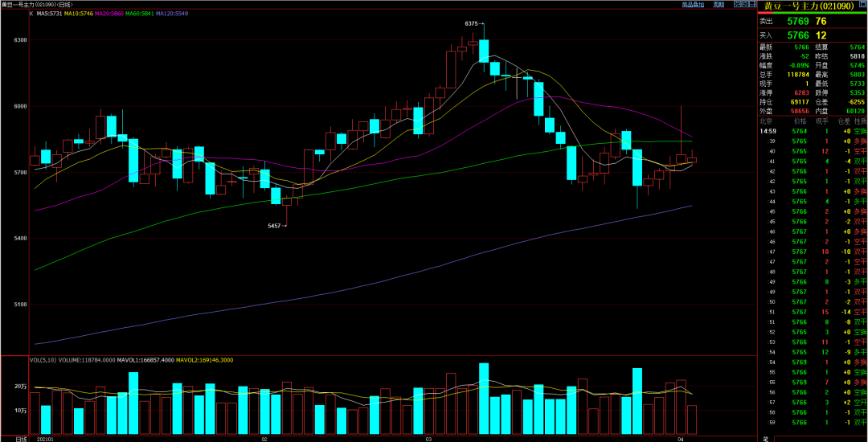Viewport: 868px width, 442px height.
Task: Click the right-arrow next contract icon
Action: tap(745, 4)
